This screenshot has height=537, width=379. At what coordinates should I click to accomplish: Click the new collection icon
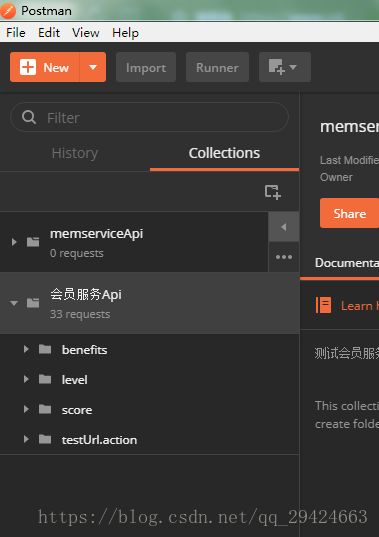tap(273, 192)
